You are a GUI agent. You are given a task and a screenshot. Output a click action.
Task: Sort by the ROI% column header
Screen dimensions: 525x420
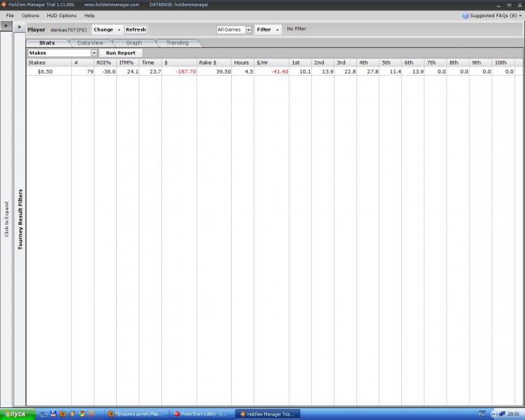(105, 63)
